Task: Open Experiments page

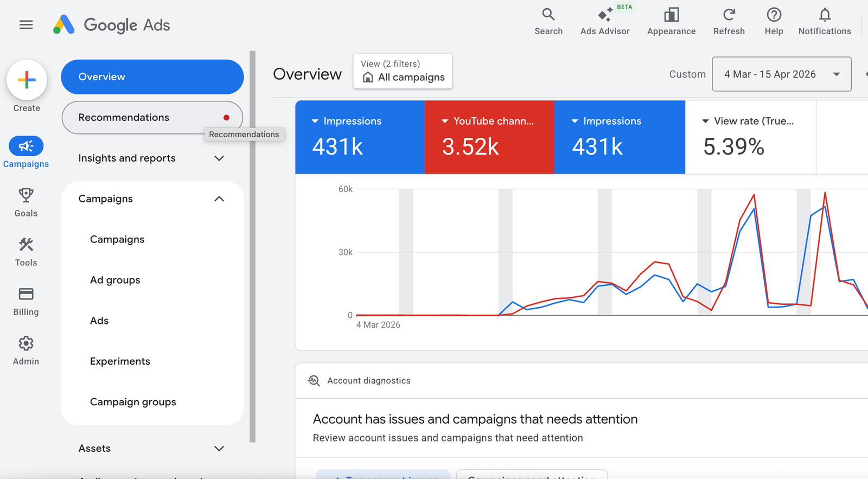Action: 120,362
